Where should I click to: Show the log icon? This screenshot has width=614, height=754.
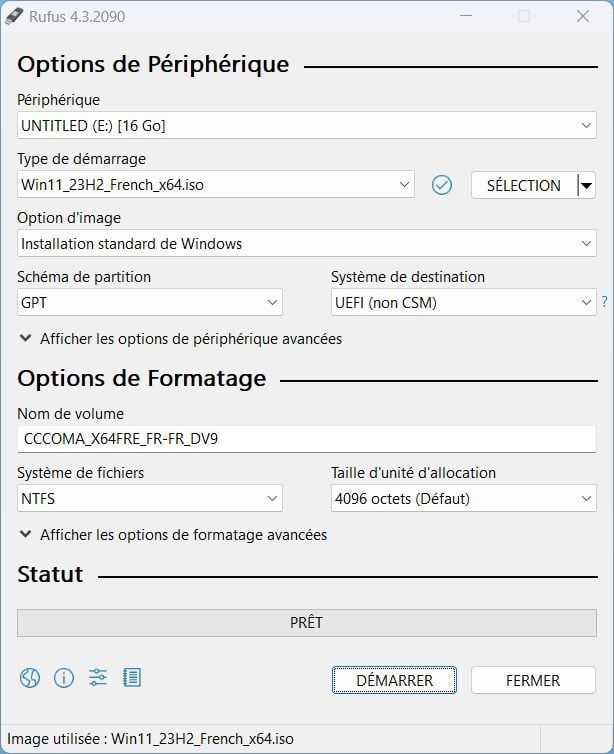point(132,678)
